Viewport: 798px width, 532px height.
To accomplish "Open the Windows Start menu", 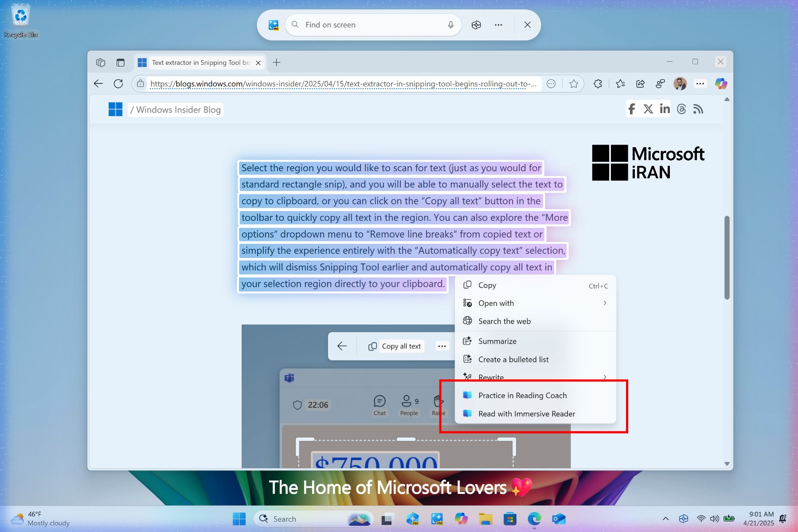I will tap(239, 519).
